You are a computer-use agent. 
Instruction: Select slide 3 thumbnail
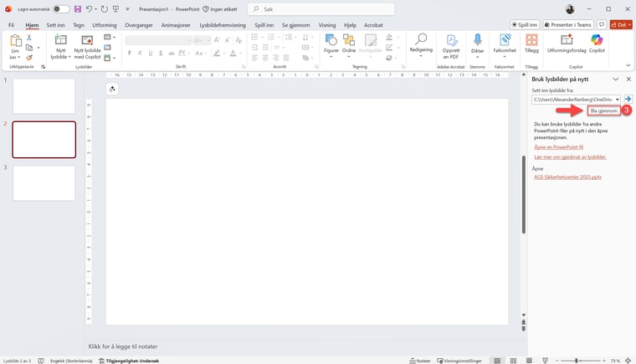tap(44, 183)
